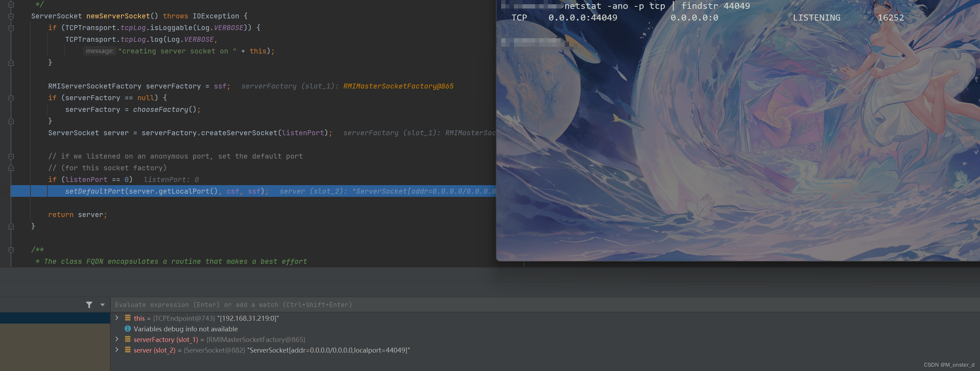Screen dimensions: 980x371
Task: Click fold end marker after return server
Action: [11, 227]
